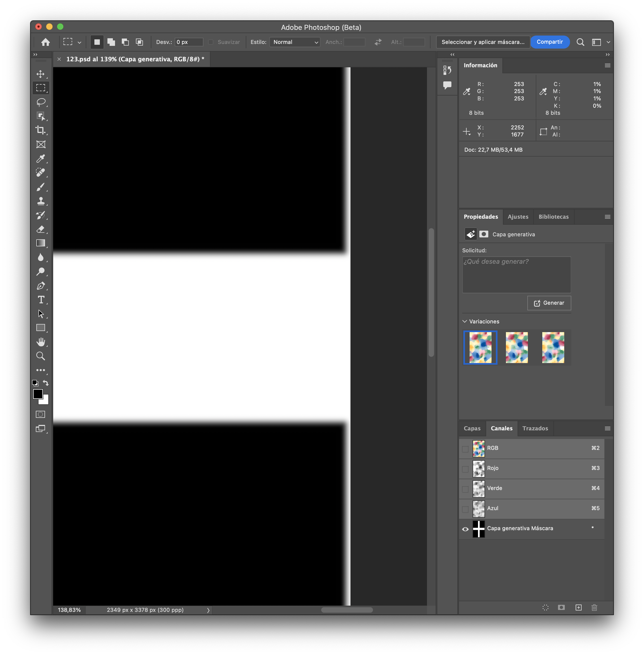Image resolution: width=644 pixels, height=655 pixels.
Task: Select the Clone Stamp tool
Action: tap(41, 201)
